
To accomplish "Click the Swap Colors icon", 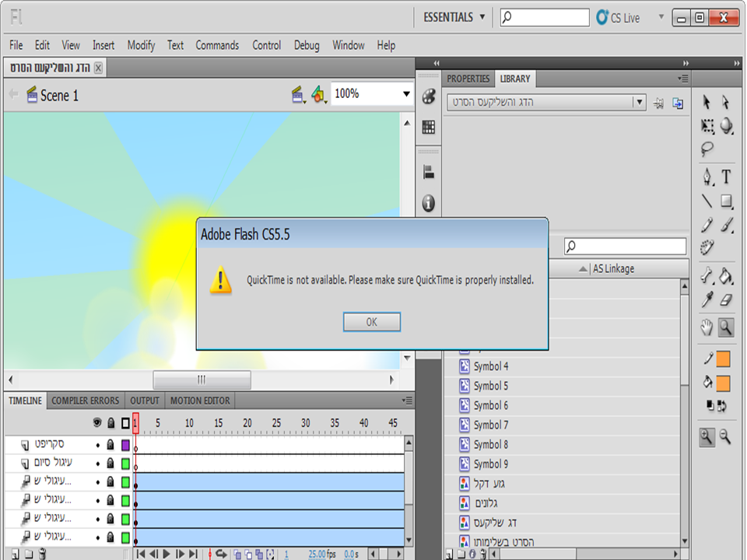I will [722, 406].
